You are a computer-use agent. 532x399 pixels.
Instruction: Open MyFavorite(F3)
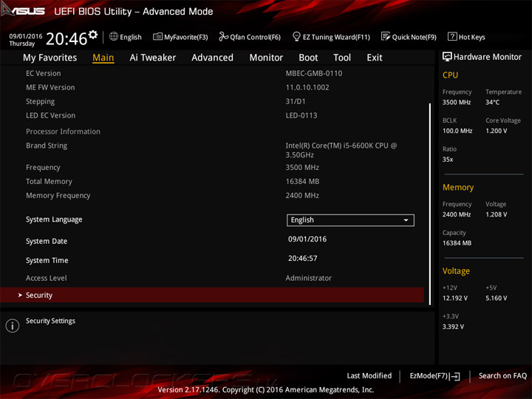point(180,37)
